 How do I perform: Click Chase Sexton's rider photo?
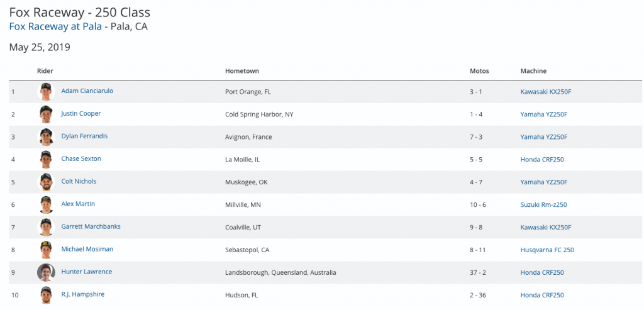click(x=46, y=160)
